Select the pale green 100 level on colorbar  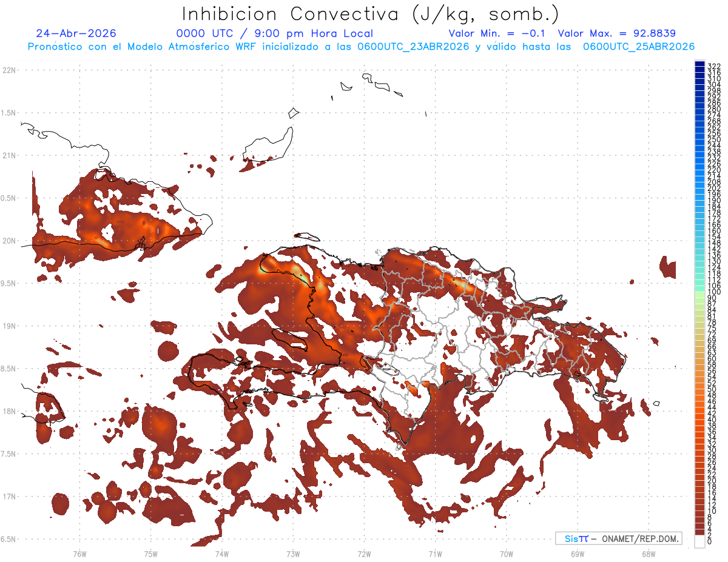click(x=699, y=292)
